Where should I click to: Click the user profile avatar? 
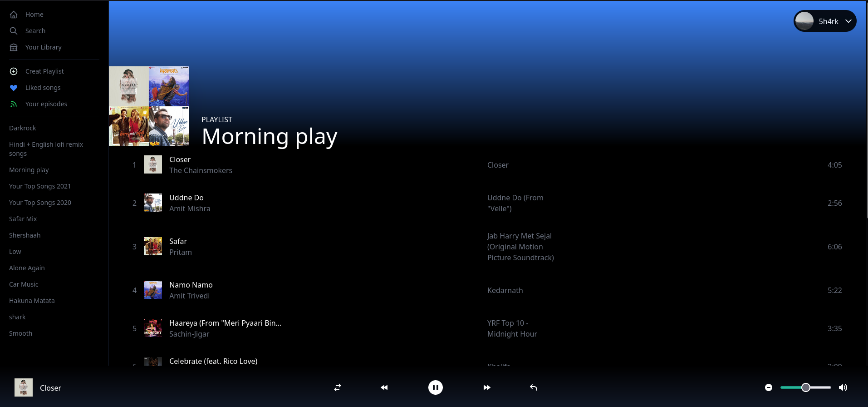(804, 21)
